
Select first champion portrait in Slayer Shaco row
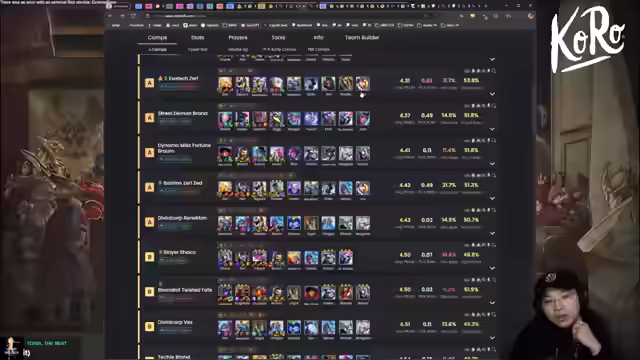pos(225,258)
